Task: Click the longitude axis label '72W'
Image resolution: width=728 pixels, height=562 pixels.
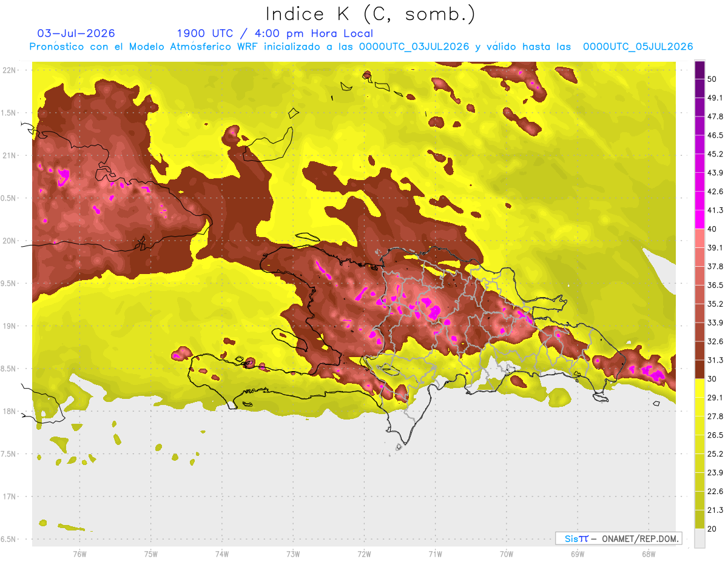Action: coord(364,554)
